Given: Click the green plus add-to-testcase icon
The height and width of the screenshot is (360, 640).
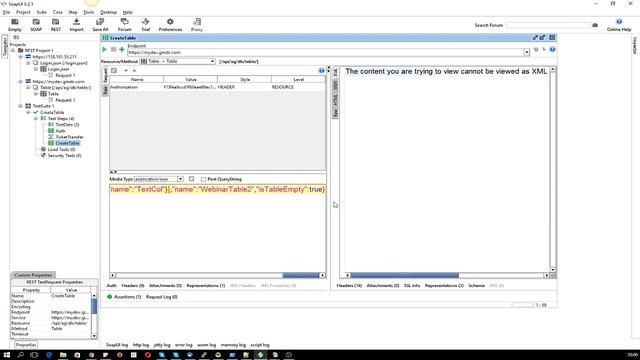Looking at the screenshot, I should [x=122, y=49].
